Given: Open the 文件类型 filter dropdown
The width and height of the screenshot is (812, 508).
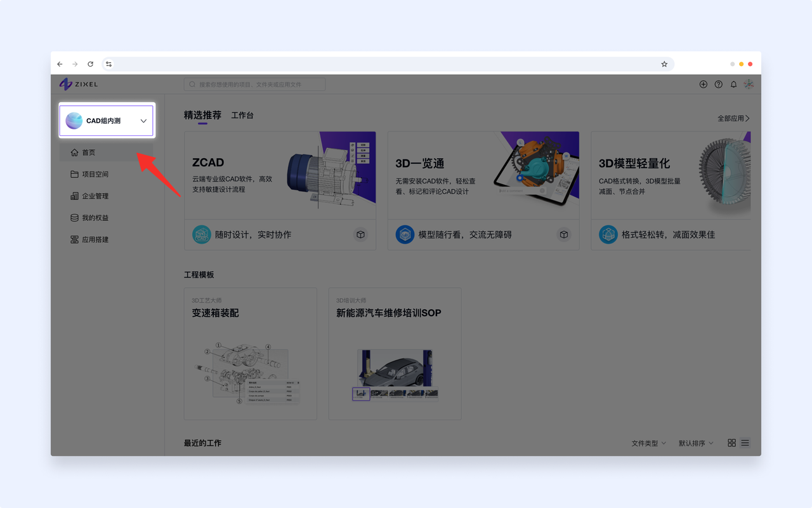Looking at the screenshot, I should point(649,443).
